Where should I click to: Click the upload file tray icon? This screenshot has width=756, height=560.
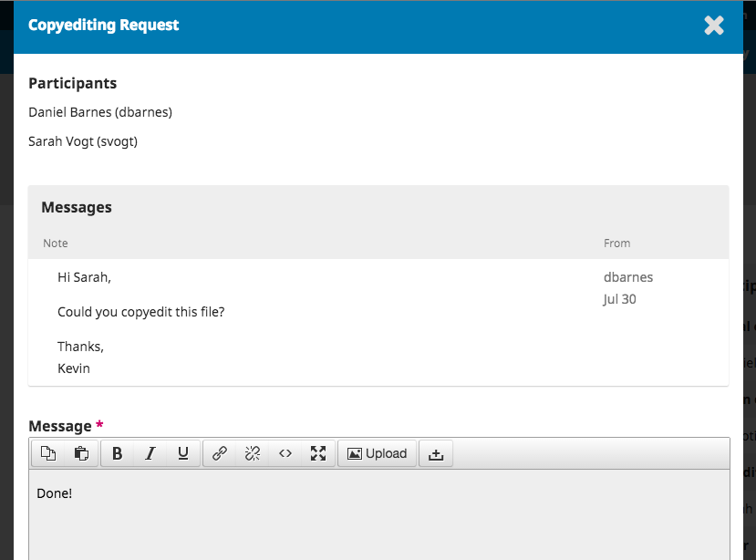pyautogui.click(x=436, y=453)
